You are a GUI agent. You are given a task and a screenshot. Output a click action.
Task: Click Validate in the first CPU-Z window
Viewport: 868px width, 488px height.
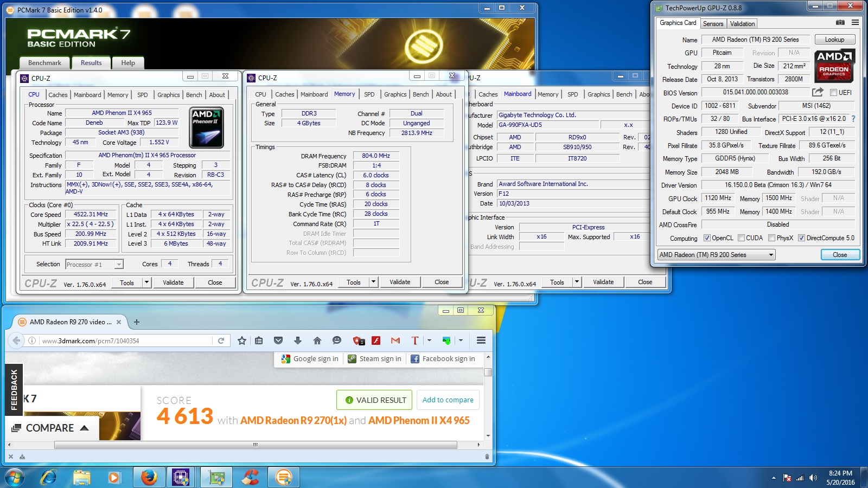pyautogui.click(x=173, y=282)
